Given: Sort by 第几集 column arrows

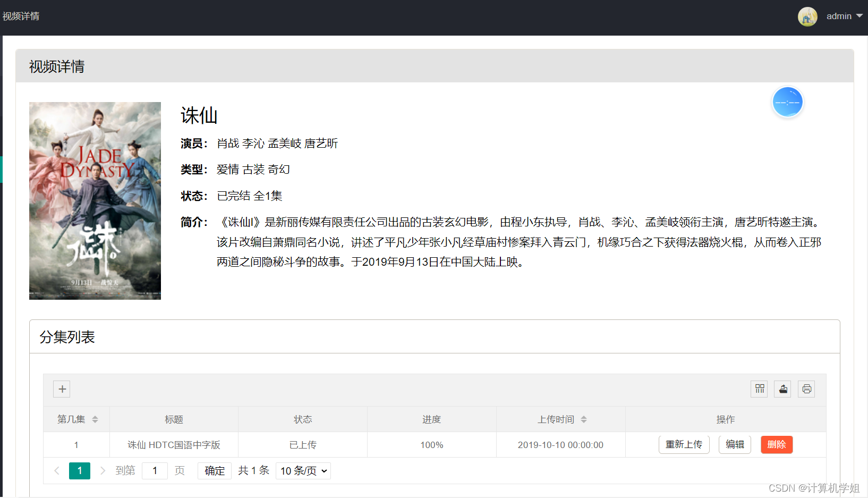Looking at the screenshot, I should (95, 419).
